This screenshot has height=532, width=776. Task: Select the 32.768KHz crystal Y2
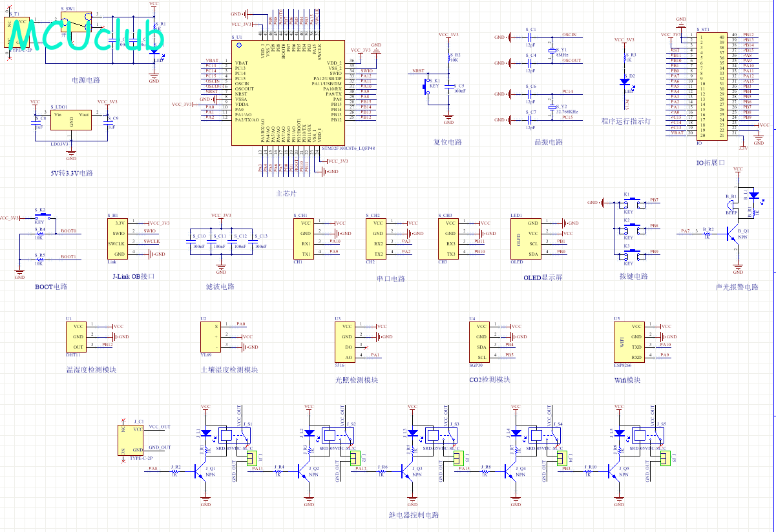pyautogui.click(x=552, y=107)
